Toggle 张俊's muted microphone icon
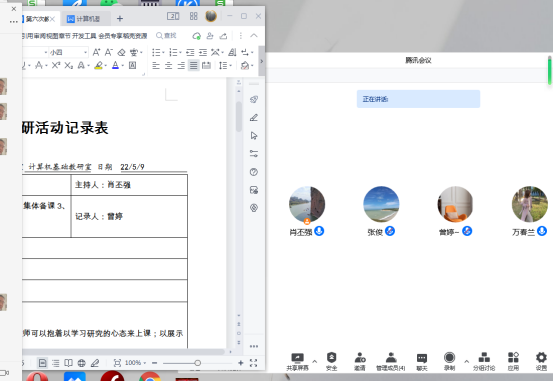 tap(390, 231)
